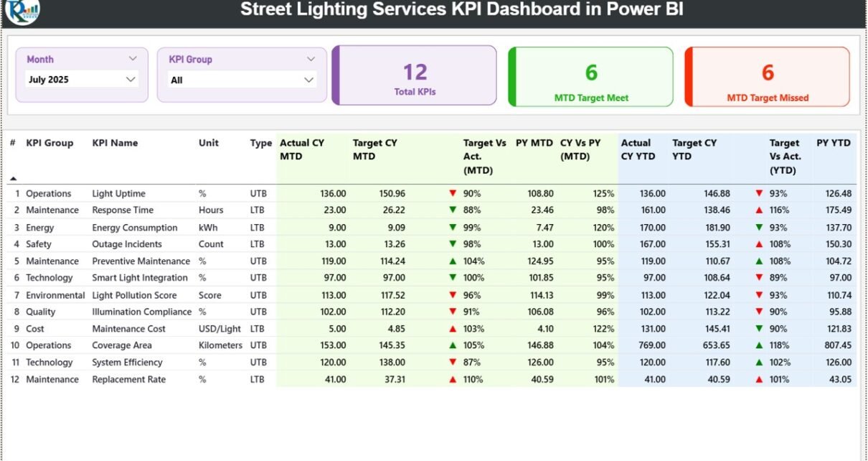Collapse the KPI Group slicer header chevron
The height and width of the screenshot is (461, 868).
pyautogui.click(x=311, y=59)
